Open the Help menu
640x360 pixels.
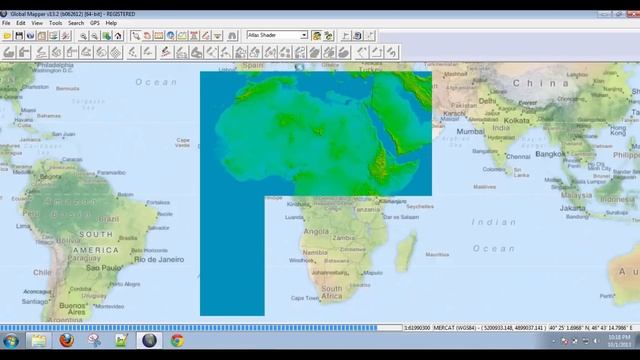pos(111,23)
